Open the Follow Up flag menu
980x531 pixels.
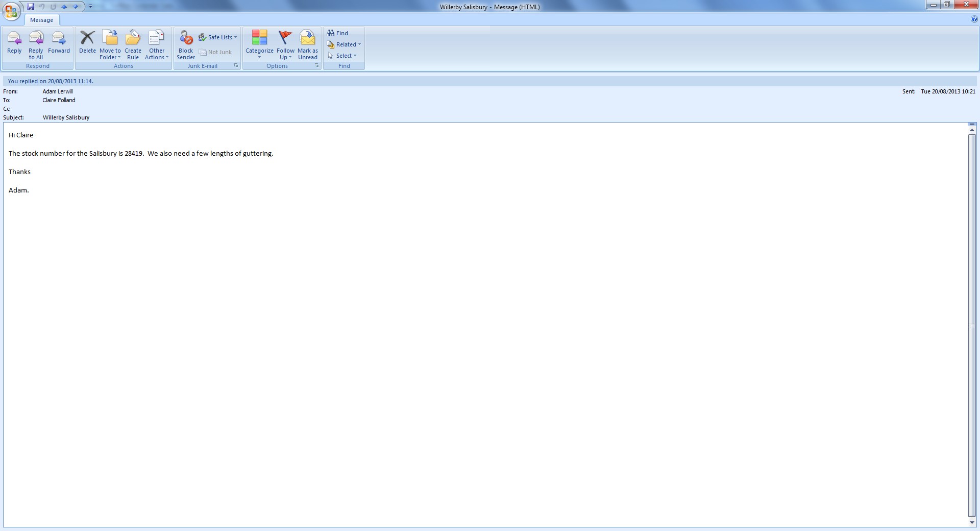[285, 45]
